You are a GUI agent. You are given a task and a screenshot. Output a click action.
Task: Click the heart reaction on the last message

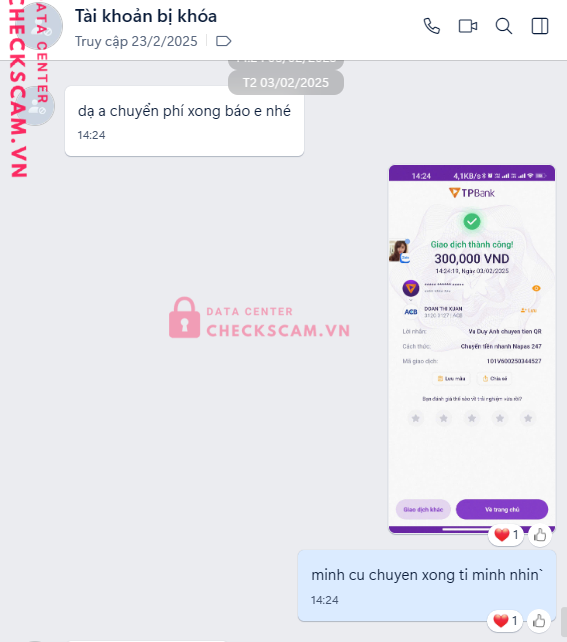505,621
